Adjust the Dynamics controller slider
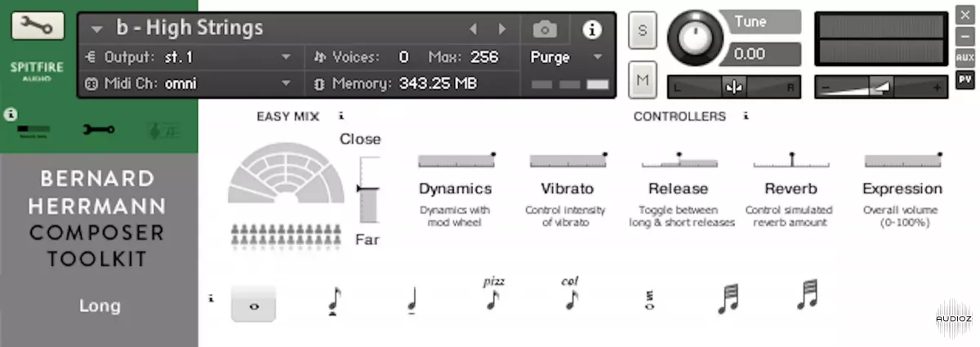980x347 pixels. click(x=455, y=160)
